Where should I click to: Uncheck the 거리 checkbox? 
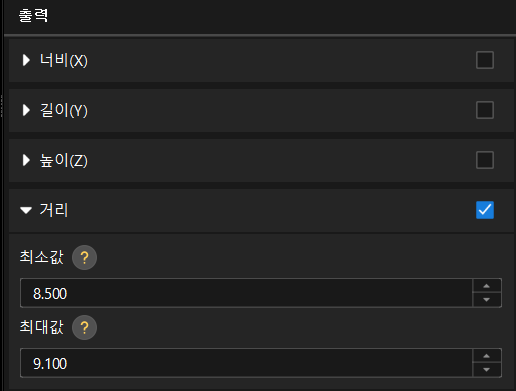coord(485,210)
